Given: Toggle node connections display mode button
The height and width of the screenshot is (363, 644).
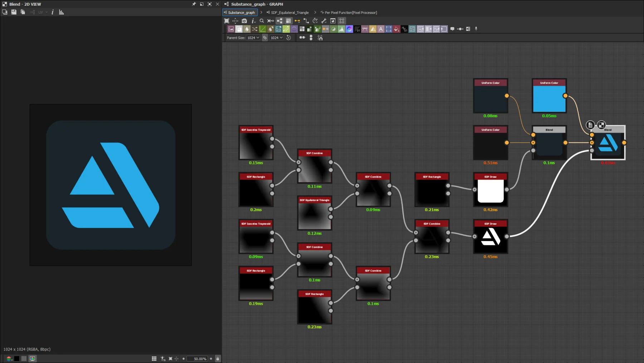Looking at the screenshot, I should pos(279,21).
